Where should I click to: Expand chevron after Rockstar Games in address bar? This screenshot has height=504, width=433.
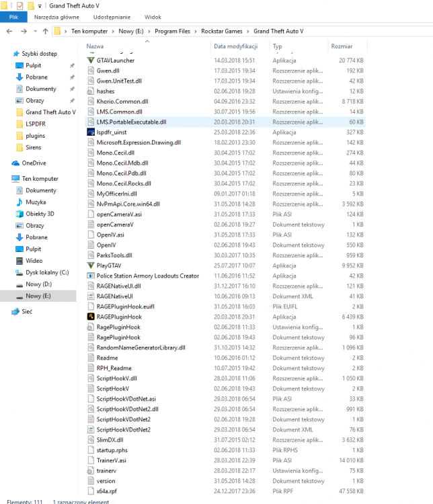click(x=248, y=32)
